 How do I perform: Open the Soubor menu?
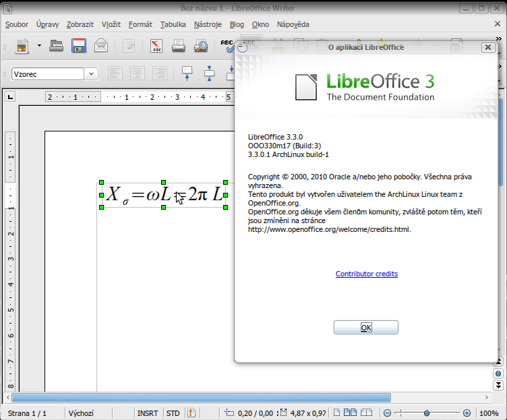[17, 24]
